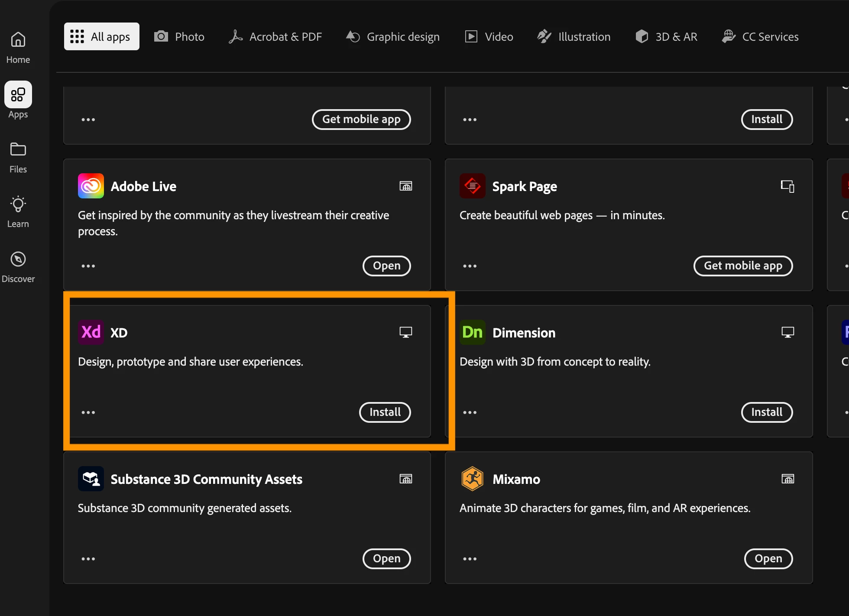This screenshot has width=849, height=616.
Task: Expand more options for Adobe Live
Action: click(x=88, y=266)
